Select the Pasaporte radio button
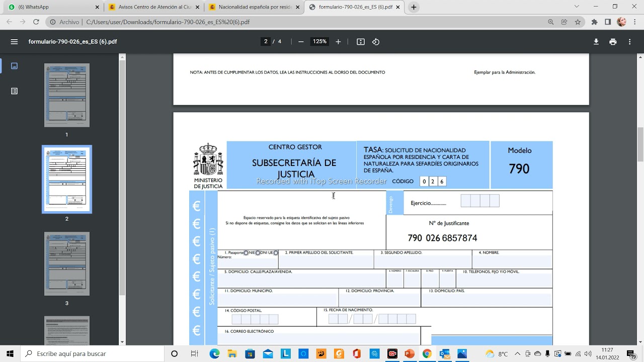Image resolution: width=644 pixels, height=362 pixels. tap(246, 253)
